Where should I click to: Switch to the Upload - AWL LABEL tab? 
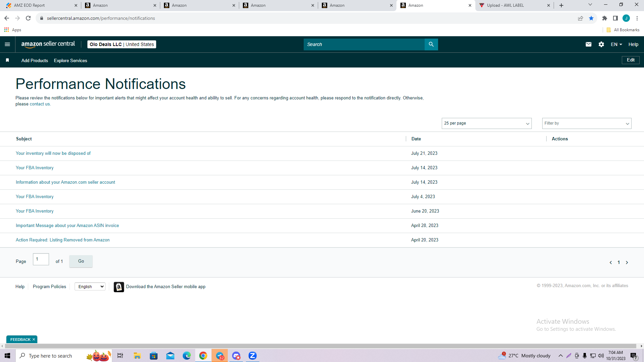[515, 5]
